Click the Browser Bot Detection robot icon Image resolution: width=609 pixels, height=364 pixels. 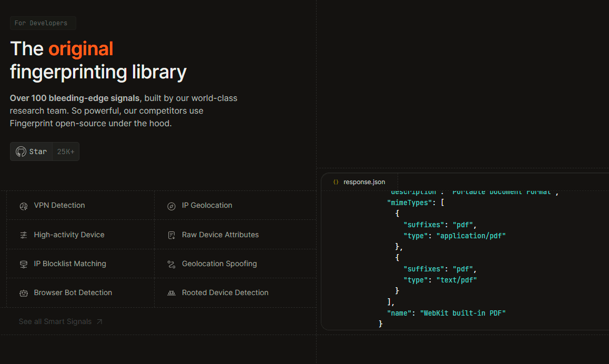(24, 293)
